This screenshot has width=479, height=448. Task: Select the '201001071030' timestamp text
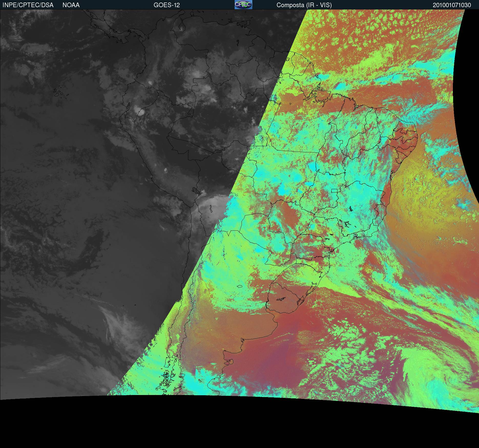(x=452, y=5)
